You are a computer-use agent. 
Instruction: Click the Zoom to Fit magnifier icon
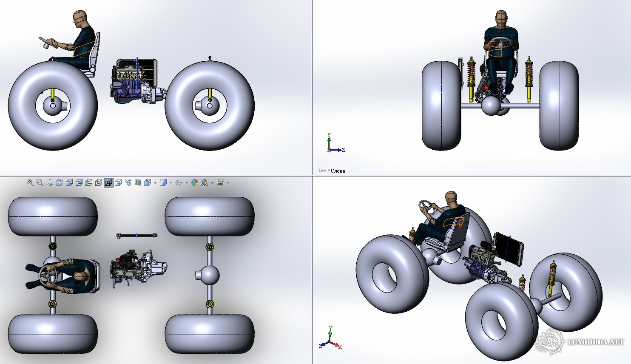[x=30, y=182]
